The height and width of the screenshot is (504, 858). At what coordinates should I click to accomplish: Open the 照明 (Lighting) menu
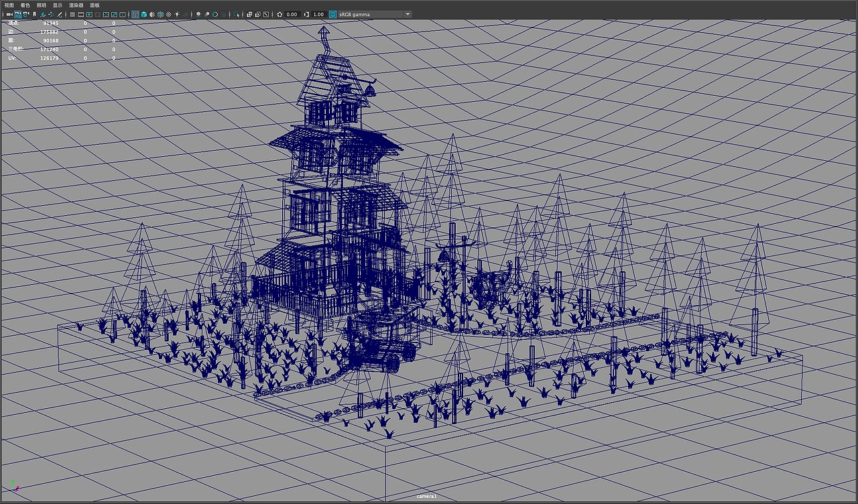42,5
